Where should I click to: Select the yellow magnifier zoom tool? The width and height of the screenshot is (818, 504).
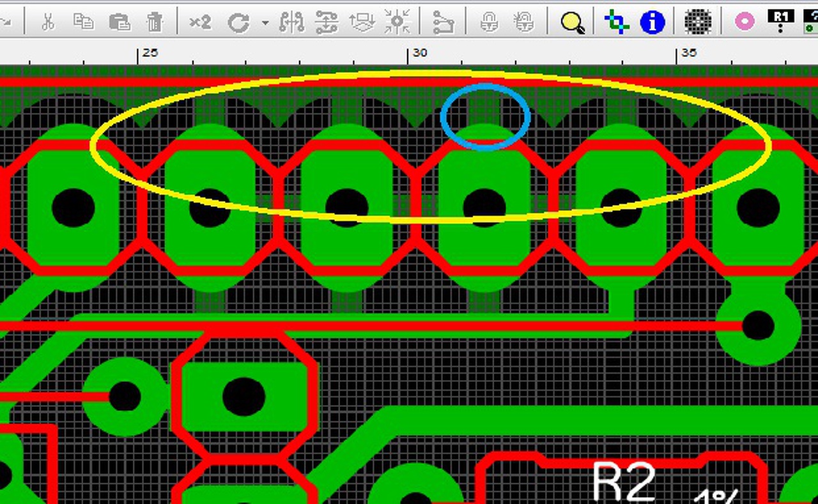pyautogui.click(x=573, y=23)
